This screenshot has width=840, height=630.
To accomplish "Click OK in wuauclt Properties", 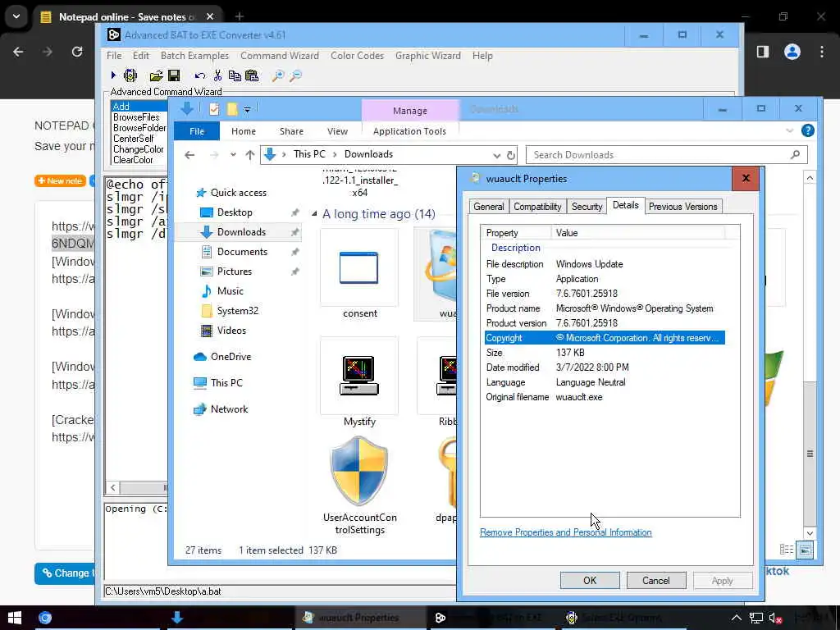I will point(590,581).
